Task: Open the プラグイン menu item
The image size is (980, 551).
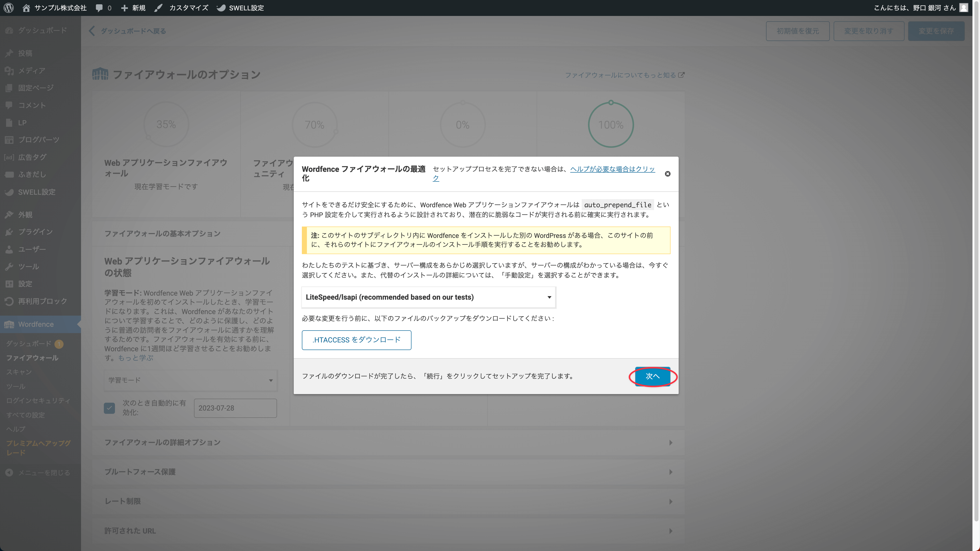Action: click(35, 232)
